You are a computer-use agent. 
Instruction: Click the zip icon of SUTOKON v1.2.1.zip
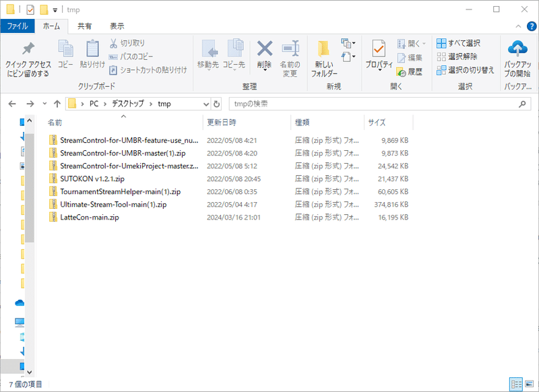(x=53, y=178)
